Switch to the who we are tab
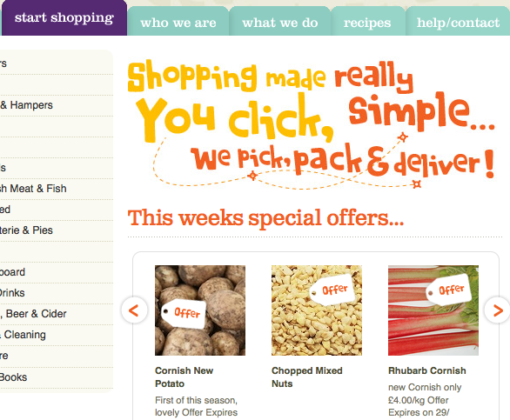This screenshot has height=420, width=510. [x=178, y=23]
